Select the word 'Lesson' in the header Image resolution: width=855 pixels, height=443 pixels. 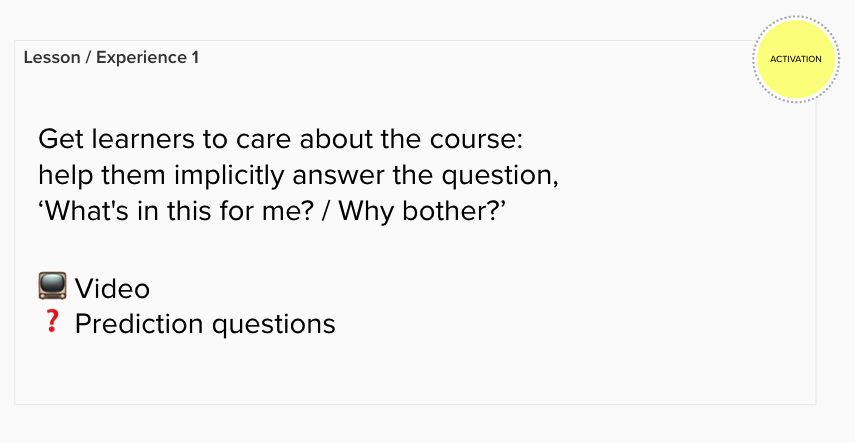tap(52, 57)
